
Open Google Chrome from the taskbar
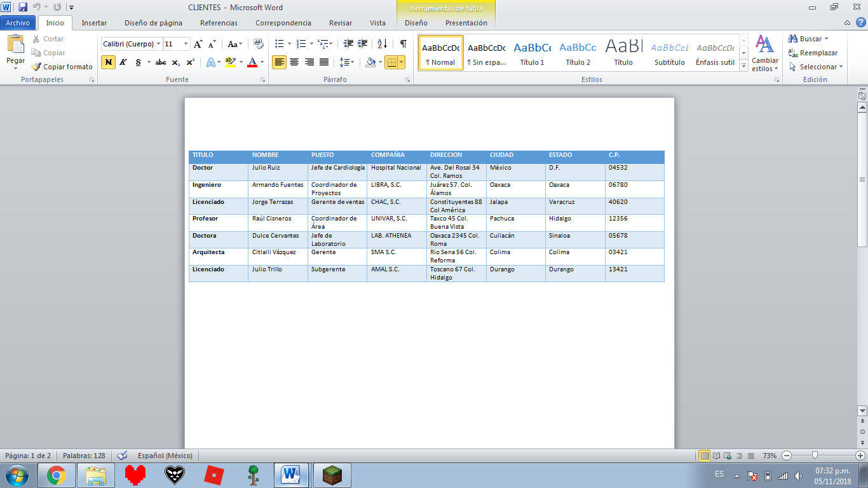tap(56, 475)
